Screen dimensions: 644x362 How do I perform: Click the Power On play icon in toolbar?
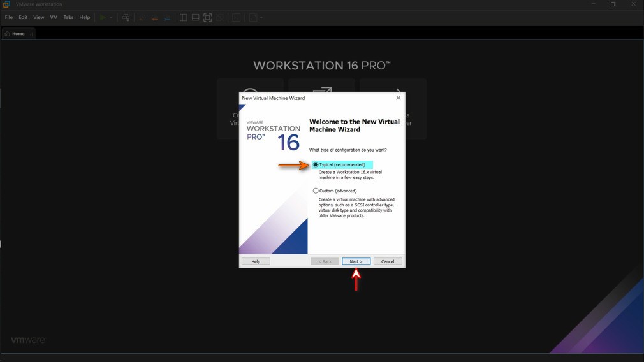pyautogui.click(x=103, y=18)
